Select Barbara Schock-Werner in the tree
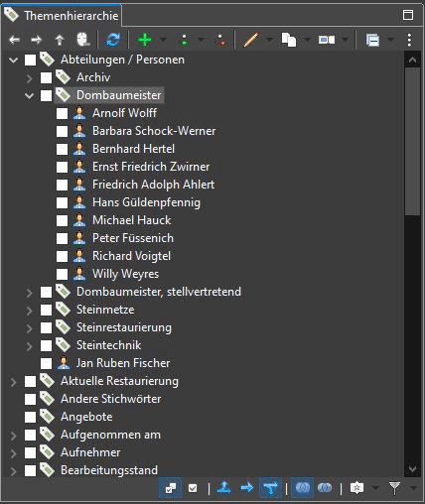425x504 pixels. pos(154,131)
